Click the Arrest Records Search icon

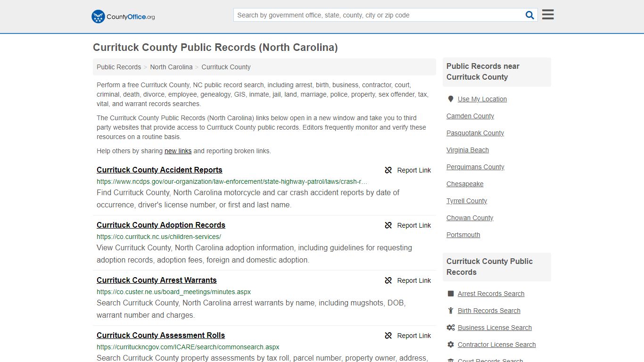[451, 294]
